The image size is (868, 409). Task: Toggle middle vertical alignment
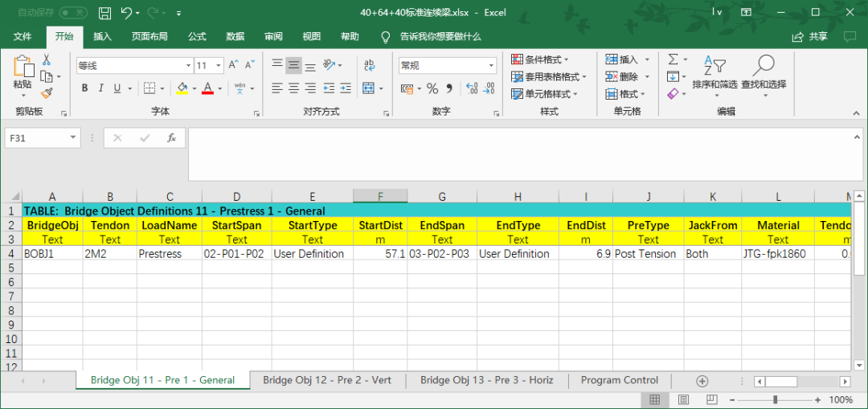294,65
